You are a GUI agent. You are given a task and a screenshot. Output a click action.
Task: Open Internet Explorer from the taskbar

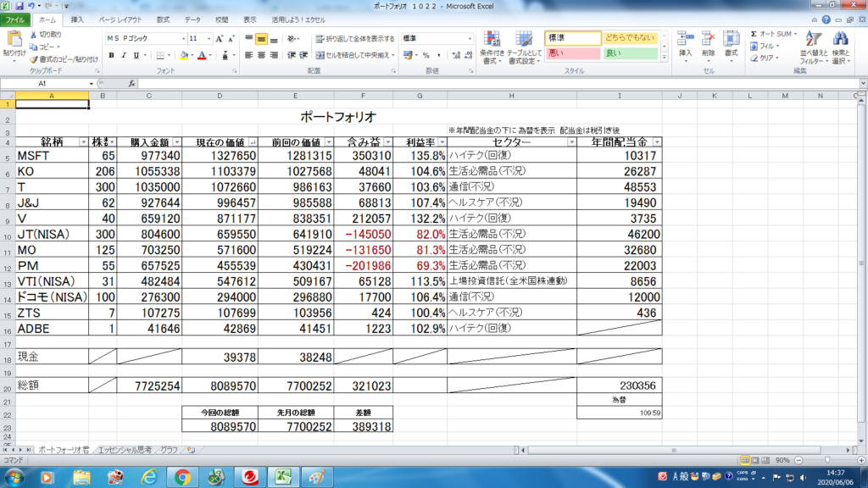click(x=148, y=477)
